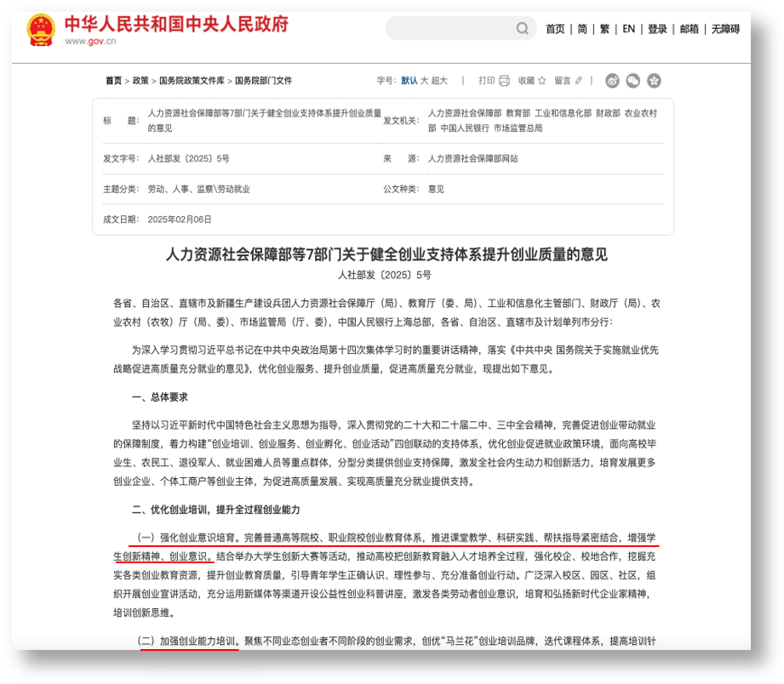
Task: Go to 首页 in breadcrumb
Action: (x=113, y=81)
